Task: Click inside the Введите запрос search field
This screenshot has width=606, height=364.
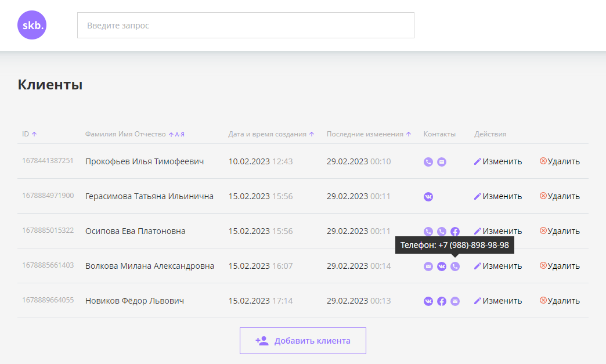Action: 246,25
